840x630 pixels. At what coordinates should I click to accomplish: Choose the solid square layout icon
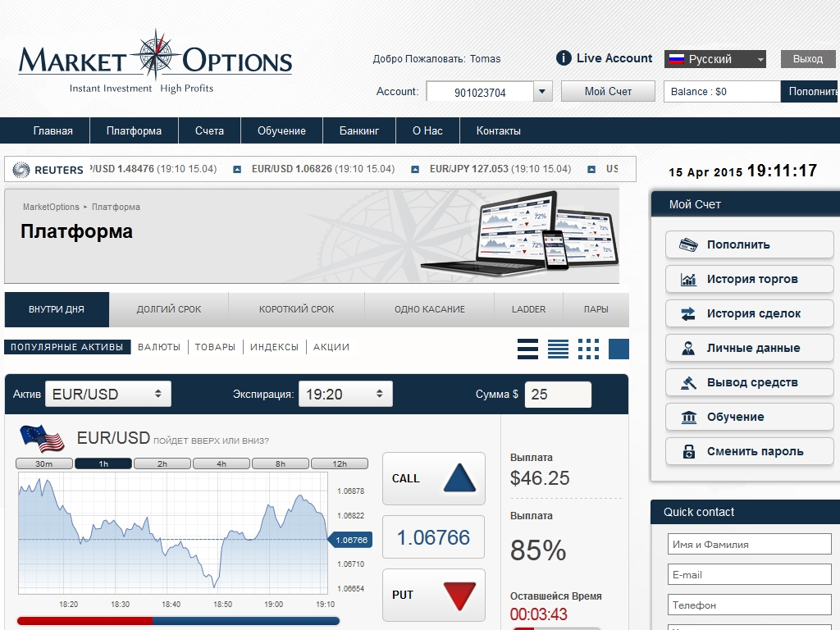click(619, 349)
